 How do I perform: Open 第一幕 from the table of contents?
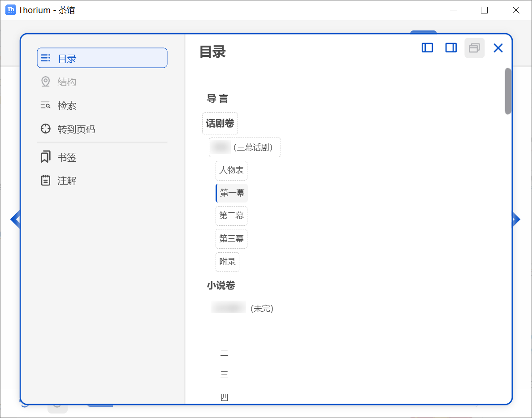pos(231,193)
